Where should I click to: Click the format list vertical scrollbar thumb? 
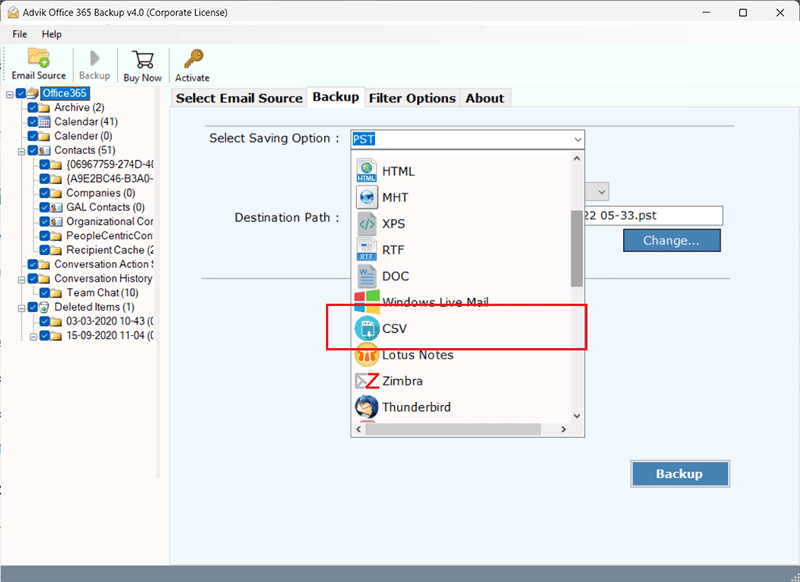pos(577,248)
